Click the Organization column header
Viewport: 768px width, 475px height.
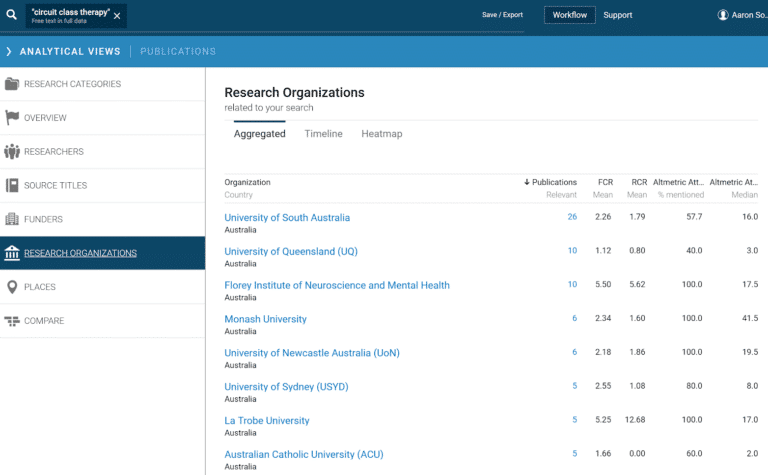(247, 182)
